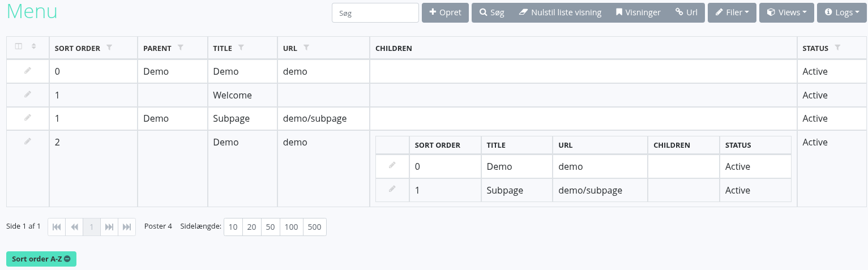868x270 pixels.
Task: Click Active status in the Welcome row
Action: 815,95
